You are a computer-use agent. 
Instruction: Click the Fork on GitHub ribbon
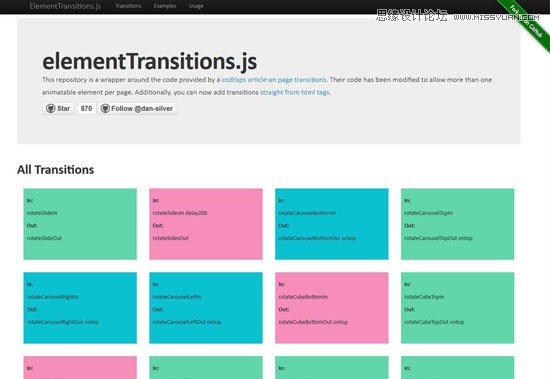[526, 21]
